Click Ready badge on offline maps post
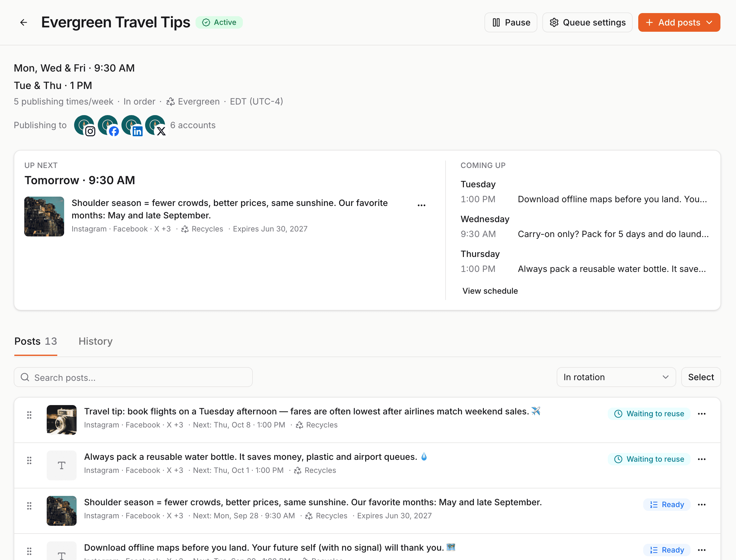This screenshot has height=560, width=736. 667,550
